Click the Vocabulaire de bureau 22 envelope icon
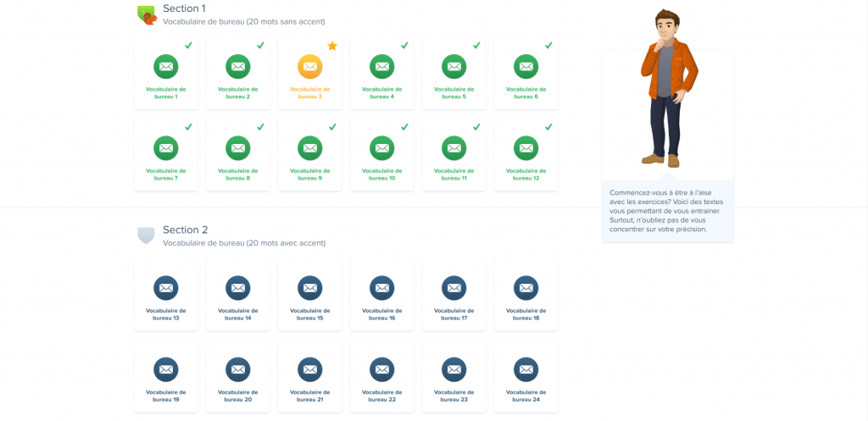The image size is (868, 421). pos(381,369)
